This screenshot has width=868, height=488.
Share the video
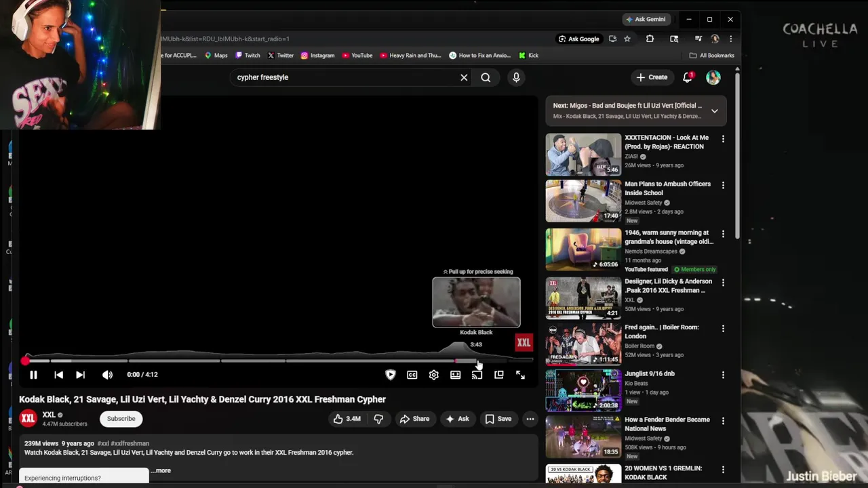pos(414,419)
